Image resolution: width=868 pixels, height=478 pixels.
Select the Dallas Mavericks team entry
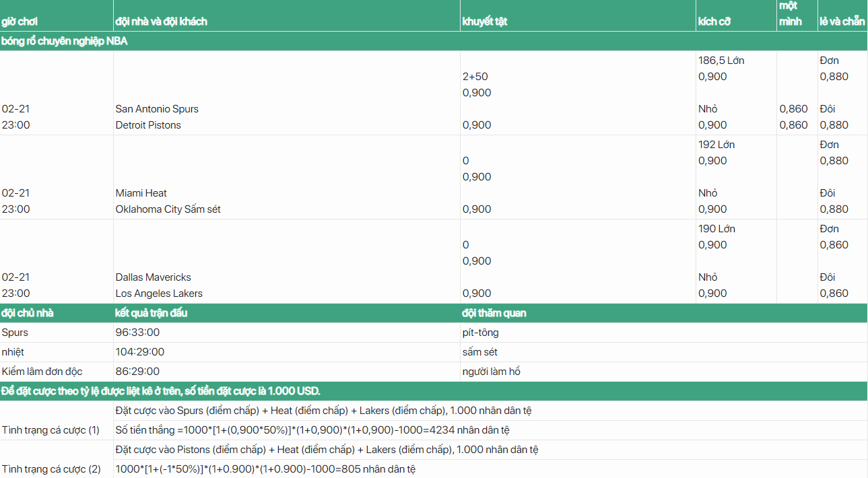coord(154,277)
